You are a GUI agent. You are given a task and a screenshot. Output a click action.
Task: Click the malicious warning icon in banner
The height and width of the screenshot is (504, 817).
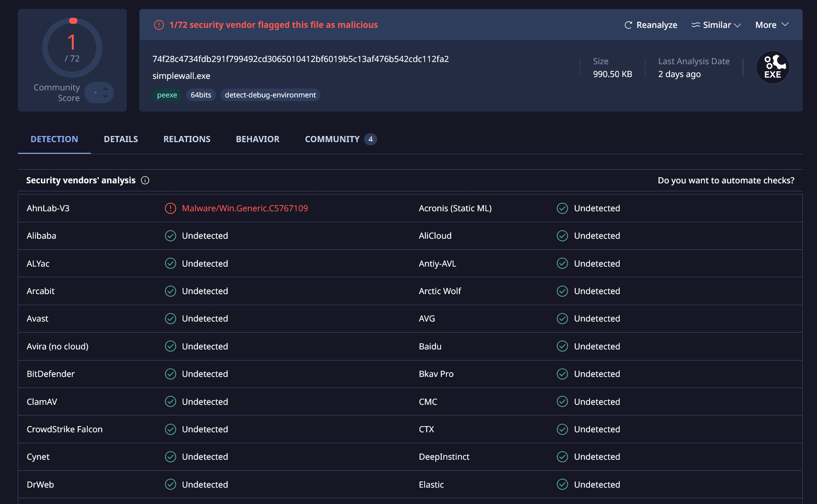[x=159, y=25]
